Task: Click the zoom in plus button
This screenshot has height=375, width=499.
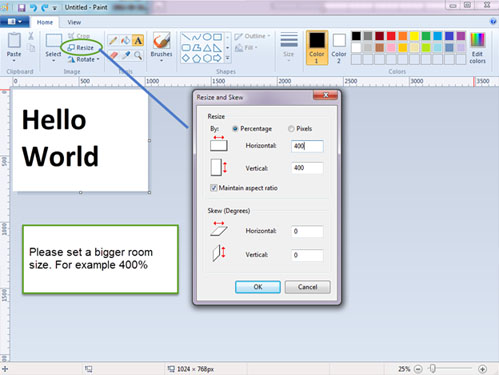Action: [482, 369]
